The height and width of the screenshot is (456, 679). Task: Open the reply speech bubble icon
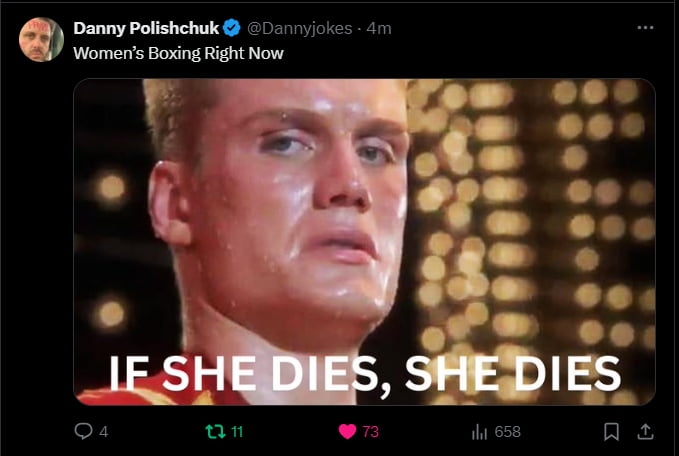pyautogui.click(x=83, y=431)
